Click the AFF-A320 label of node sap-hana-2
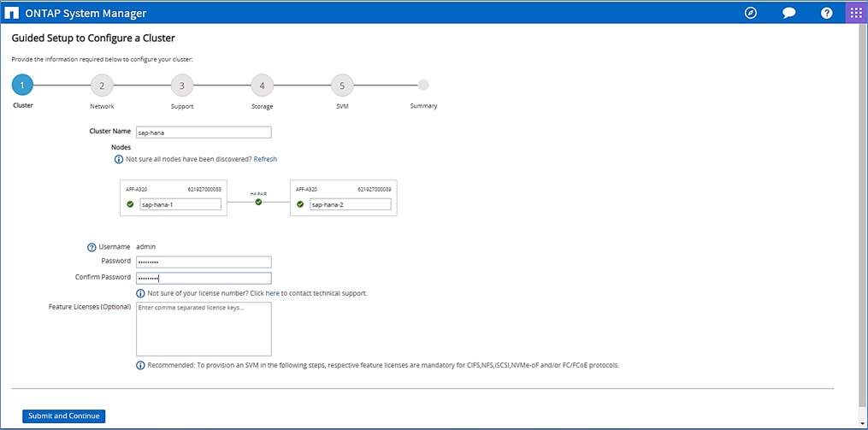The width and height of the screenshot is (868, 430). [x=306, y=189]
